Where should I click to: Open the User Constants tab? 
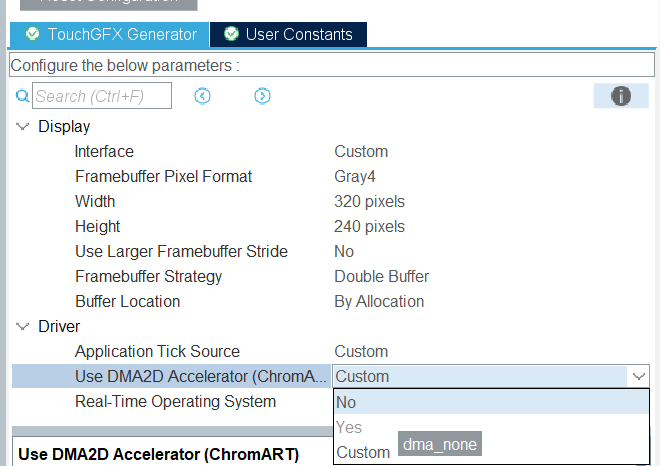click(298, 34)
